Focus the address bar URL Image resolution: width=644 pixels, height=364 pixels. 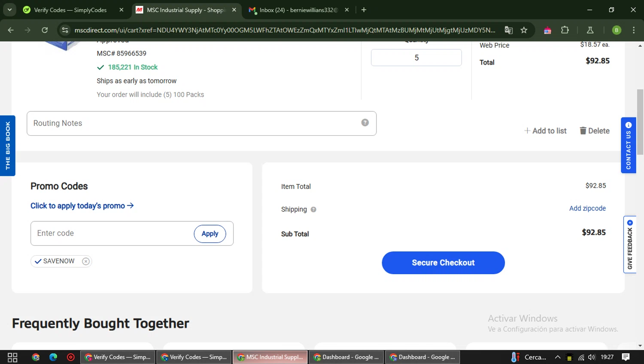(x=285, y=30)
